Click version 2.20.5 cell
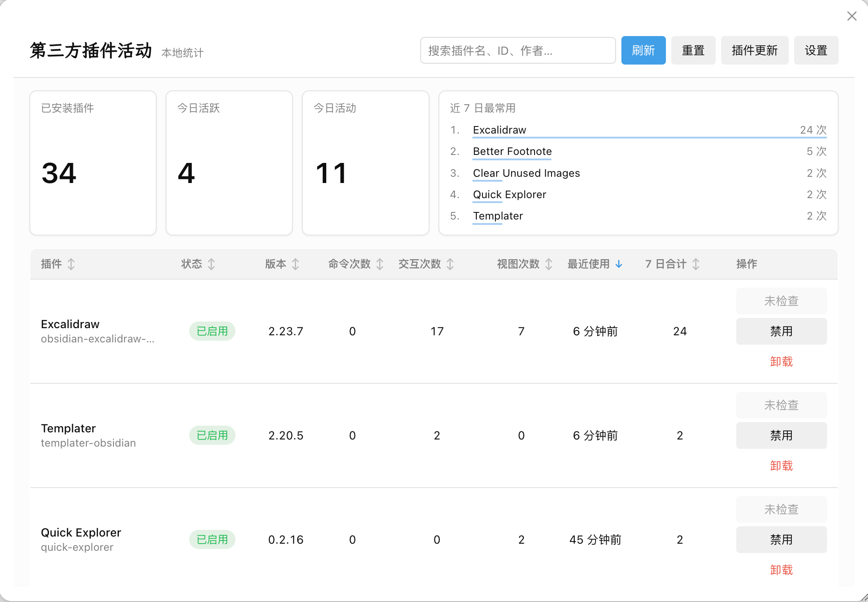This screenshot has width=868, height=602. click(x=286, y=435)
